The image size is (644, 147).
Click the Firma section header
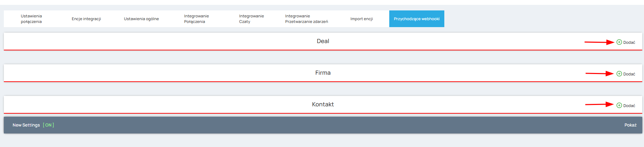[323, 73]
